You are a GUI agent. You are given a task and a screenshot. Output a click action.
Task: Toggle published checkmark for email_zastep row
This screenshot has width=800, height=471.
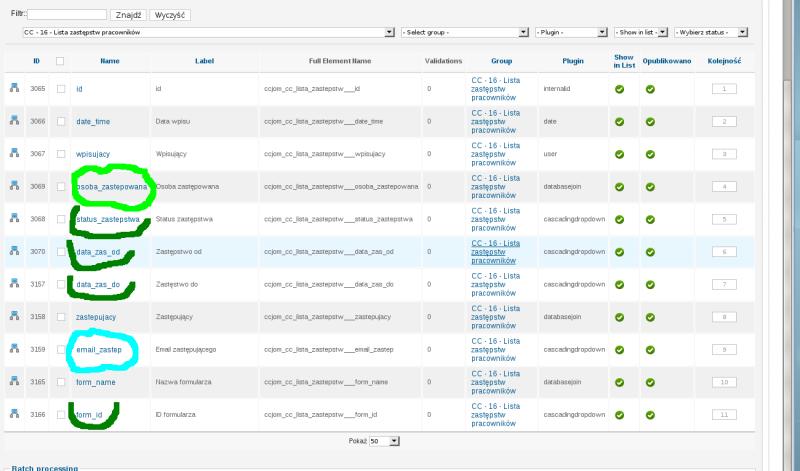650,349
